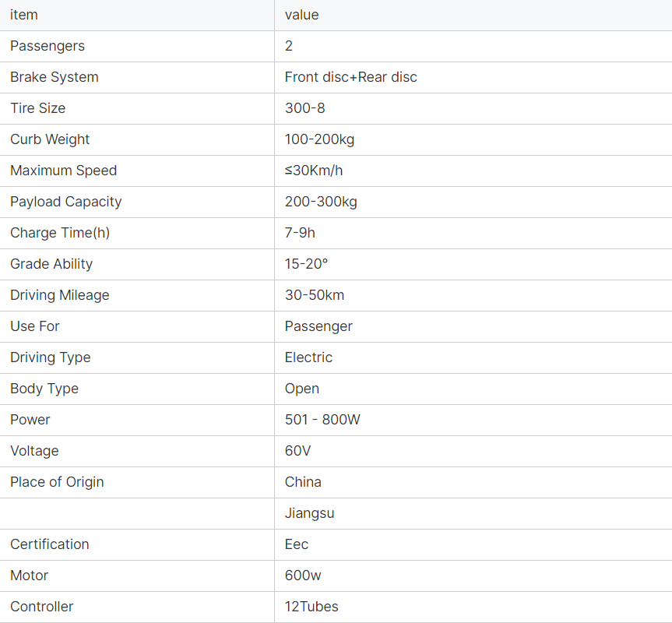Select the Payload Capacity label
The width and height of the screenshot is (672, 623).
(66, 202)
